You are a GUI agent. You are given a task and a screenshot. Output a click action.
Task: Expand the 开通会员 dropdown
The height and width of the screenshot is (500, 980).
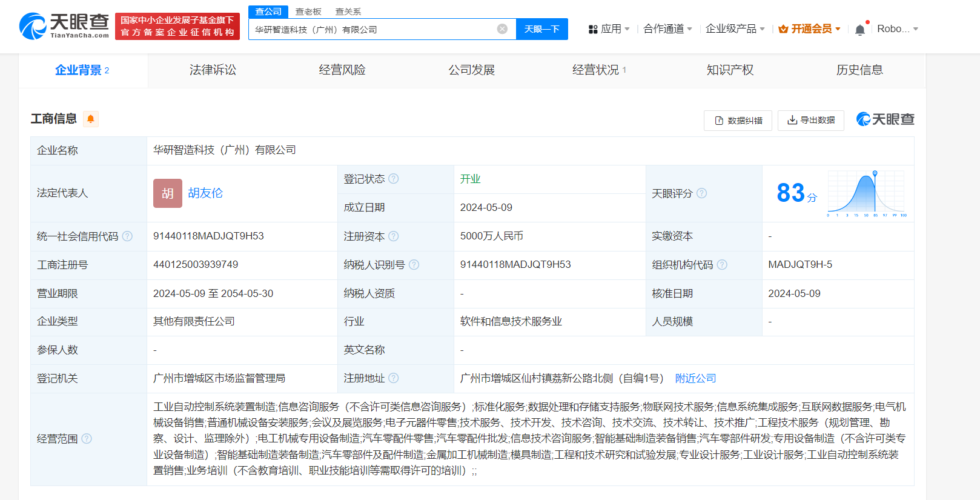809,29
